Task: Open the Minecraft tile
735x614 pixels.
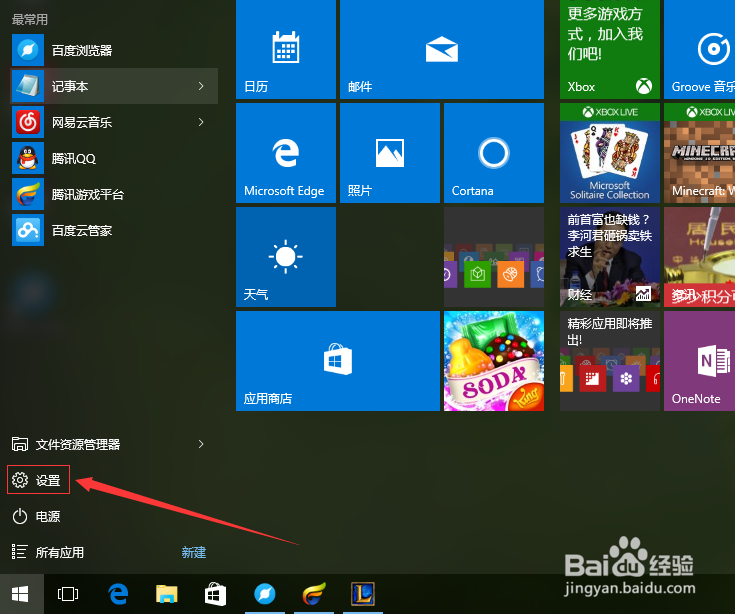Action: (x=699, y=153)
